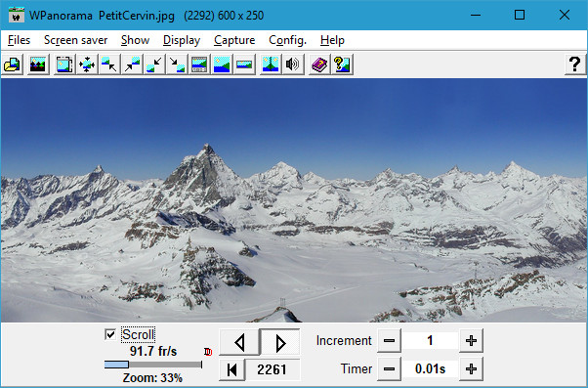Click the Increment value field showing 1

pyautogui.click(x=430, y=341)
